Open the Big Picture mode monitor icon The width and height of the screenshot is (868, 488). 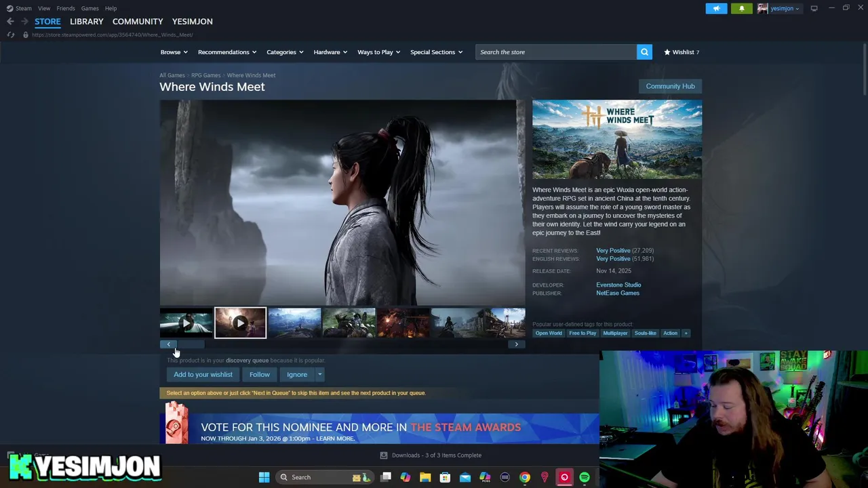814,8
